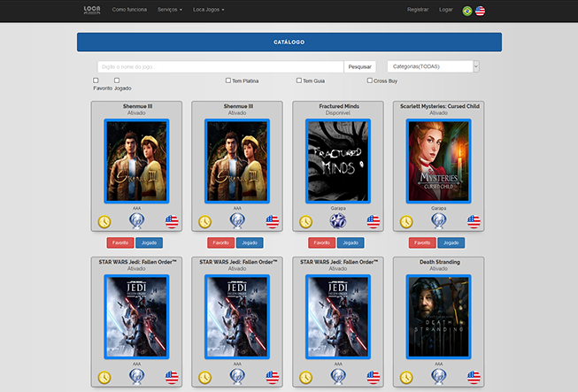This screenshot has width=578, height=392.
Task: Open the Death Stranding cover image
Action: (x=439, y=317)
